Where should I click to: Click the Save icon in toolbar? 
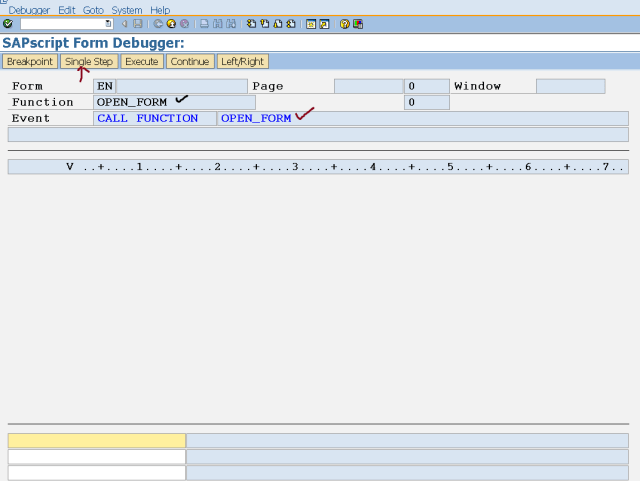(x=137, y=23)
